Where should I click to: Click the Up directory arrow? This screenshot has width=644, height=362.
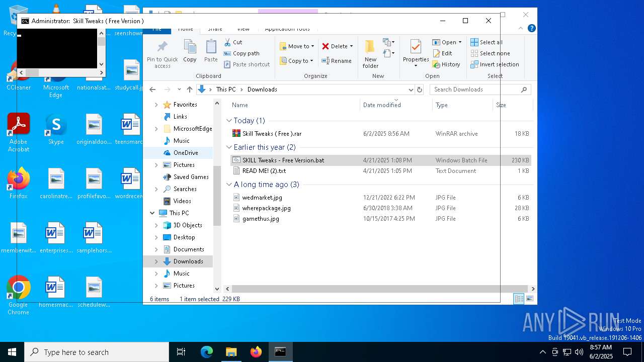click(x=190, y=89)
